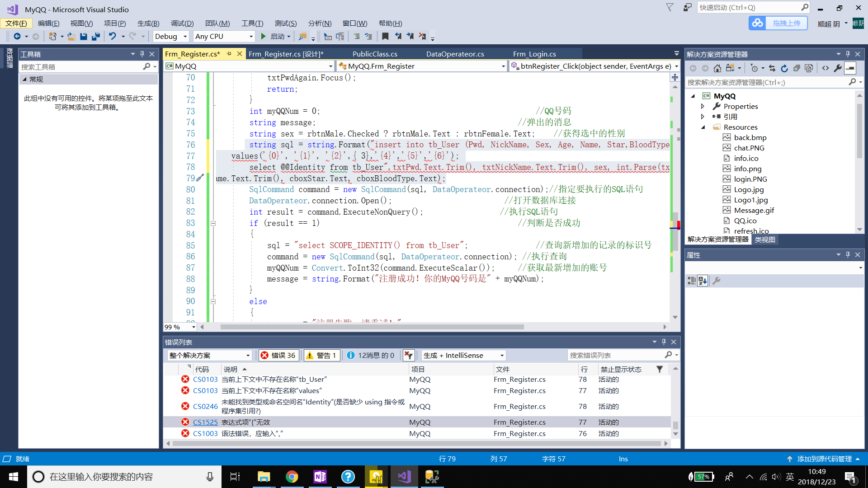Screen dimensions: 868x488
Task: Open the Debug configuration dropdown
Action: tap(185, 37)
